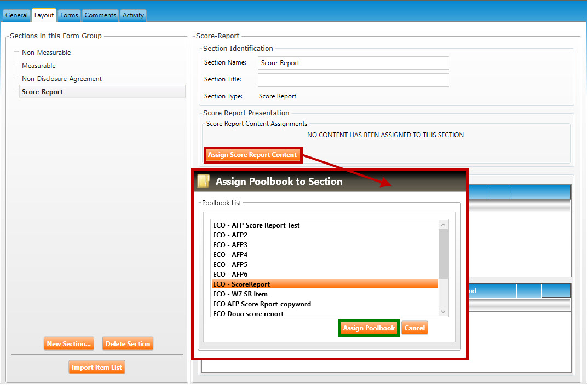The image size is (588, 385).
Task: Click the Section Name input field
Action: 353,63
